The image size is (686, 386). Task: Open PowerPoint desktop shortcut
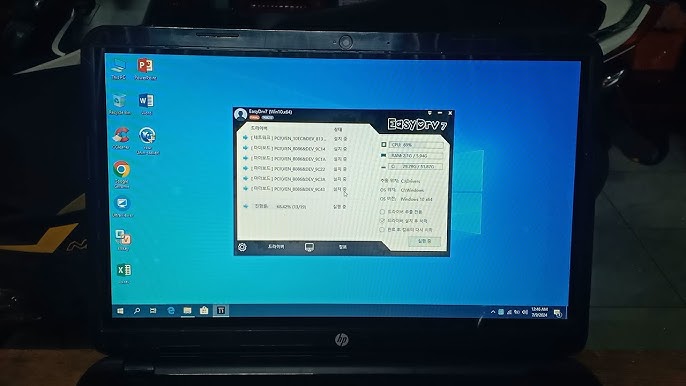(146, 69)
